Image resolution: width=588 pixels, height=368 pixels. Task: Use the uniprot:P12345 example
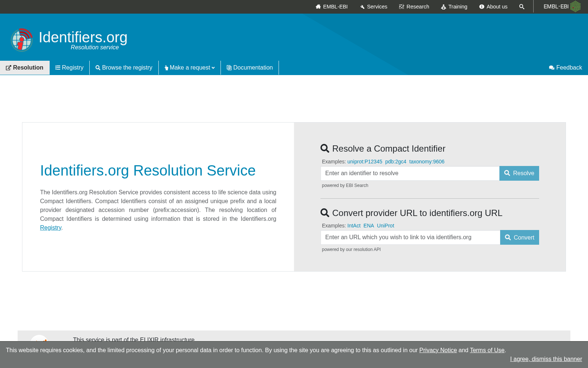coord(365,162)
